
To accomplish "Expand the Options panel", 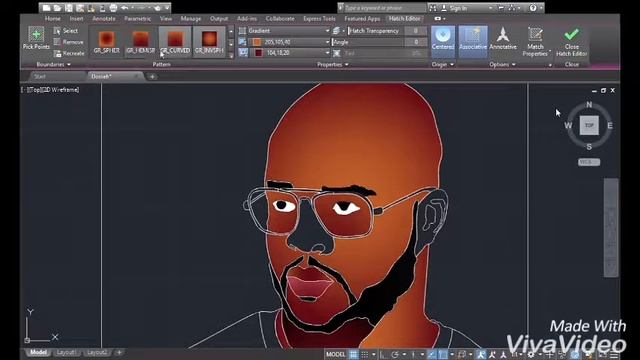I will (x=502, y=64).
